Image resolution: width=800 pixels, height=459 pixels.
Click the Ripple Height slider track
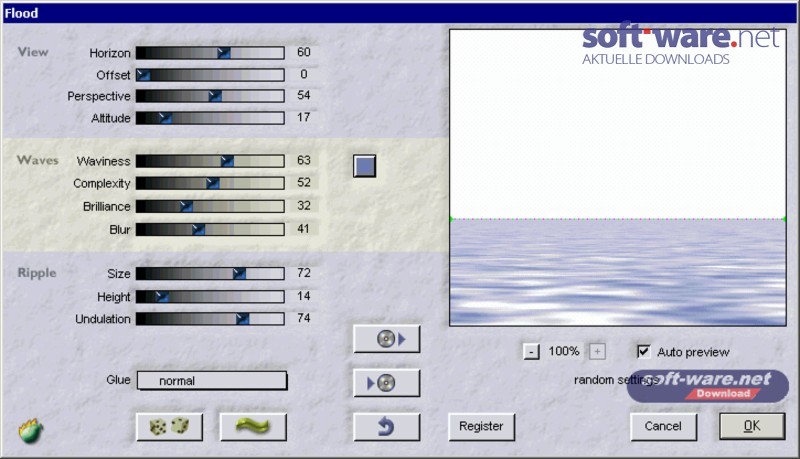pyautogui.click(x=210, y=297)
